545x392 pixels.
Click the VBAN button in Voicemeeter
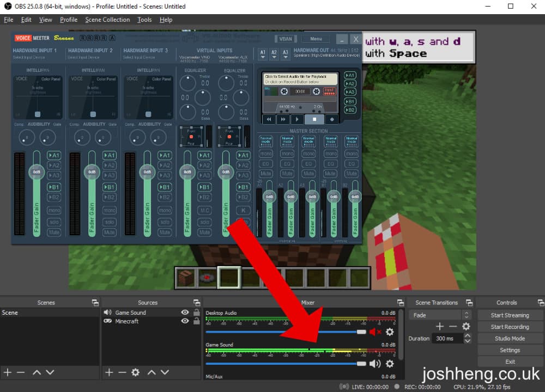286,39
